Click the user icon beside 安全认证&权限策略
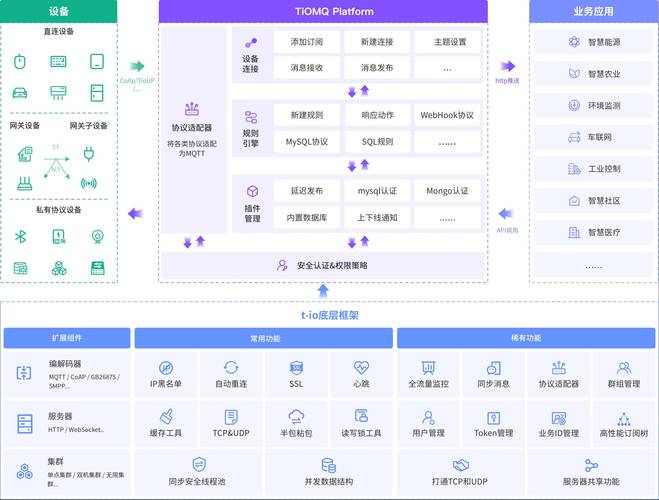659x500 pixels. click(282, 265)
